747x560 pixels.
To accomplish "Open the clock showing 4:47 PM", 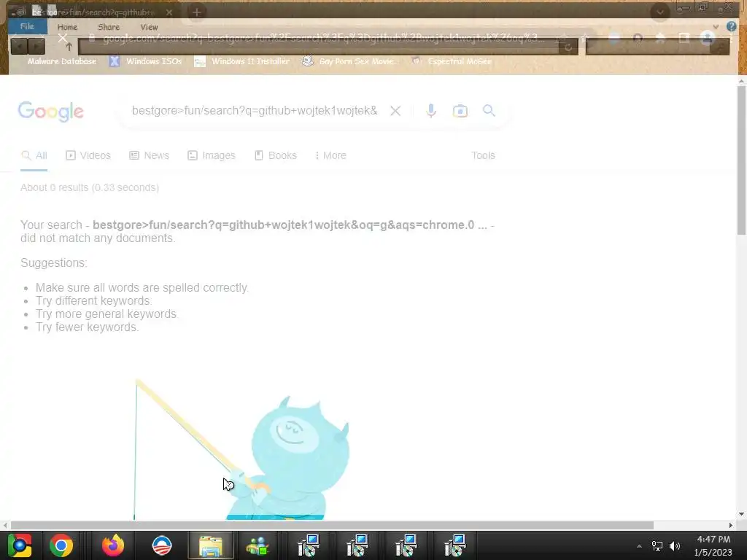I will tap(713, 545).
